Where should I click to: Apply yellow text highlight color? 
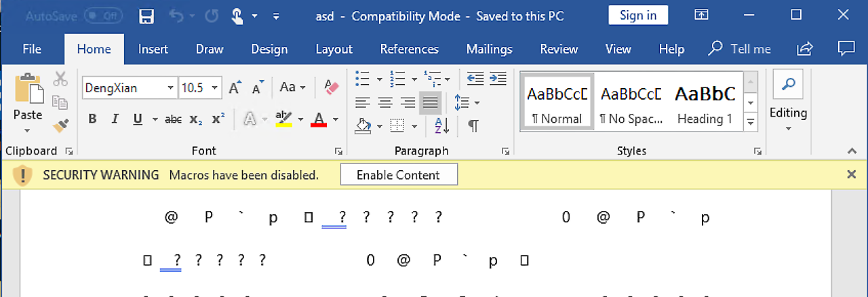click(x=283, y=119)
